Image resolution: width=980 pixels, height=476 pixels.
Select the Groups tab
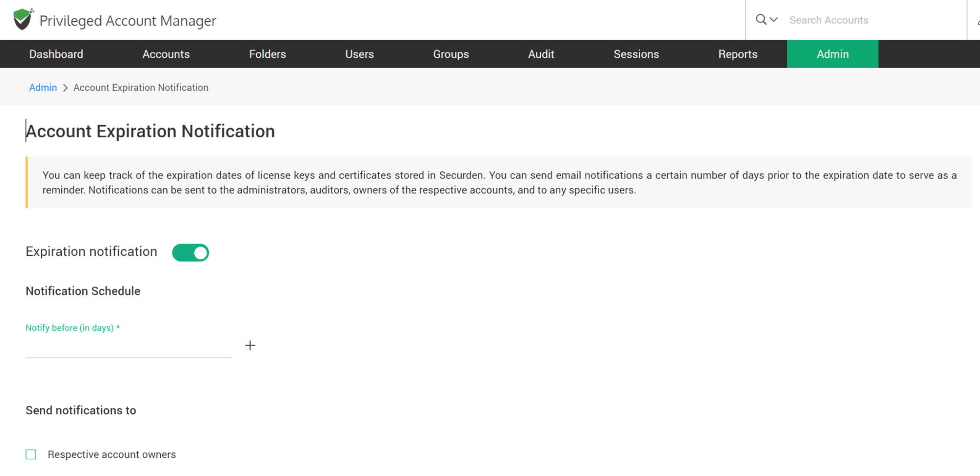point(451,54)
